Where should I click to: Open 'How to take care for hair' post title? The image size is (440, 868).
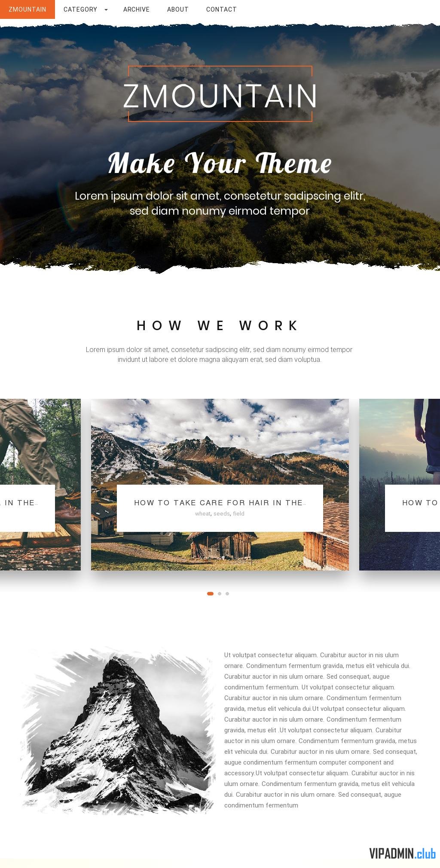220,503
